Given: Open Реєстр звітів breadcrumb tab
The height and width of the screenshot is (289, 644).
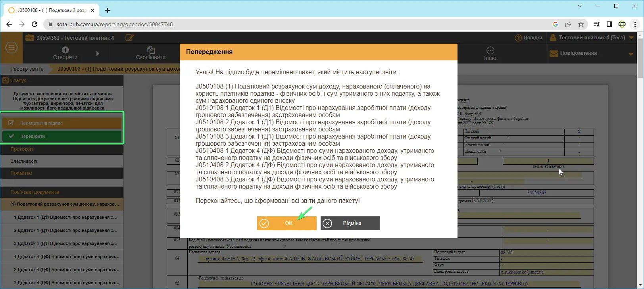Looking at the screenshot, I should pyautogui.click(x=27, y=69).
